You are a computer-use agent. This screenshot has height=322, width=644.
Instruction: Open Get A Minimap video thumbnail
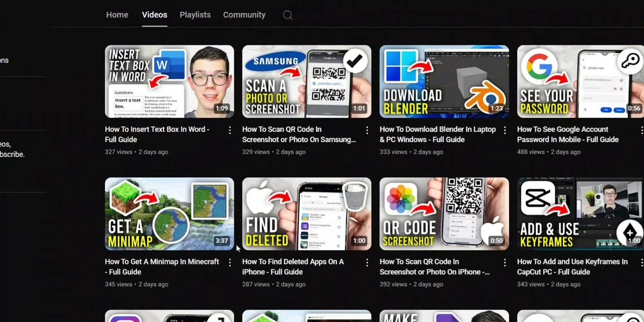coord(169,214)
